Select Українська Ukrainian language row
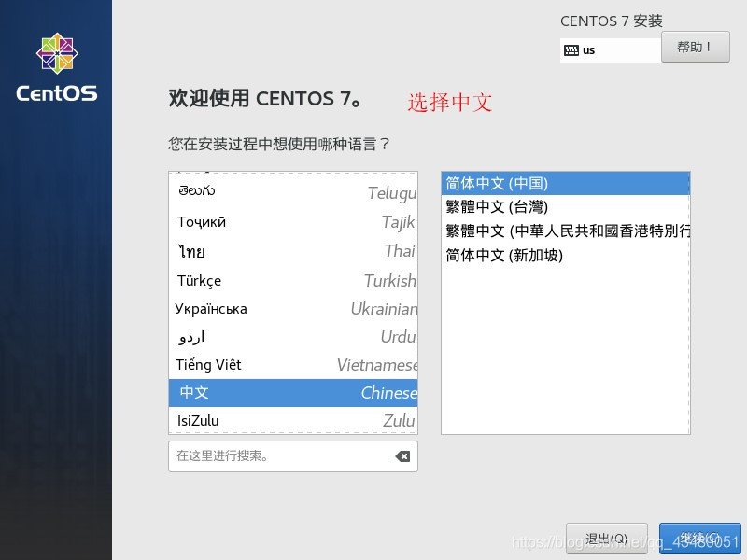This screenshot has width=747, height=560. point(293,309)
